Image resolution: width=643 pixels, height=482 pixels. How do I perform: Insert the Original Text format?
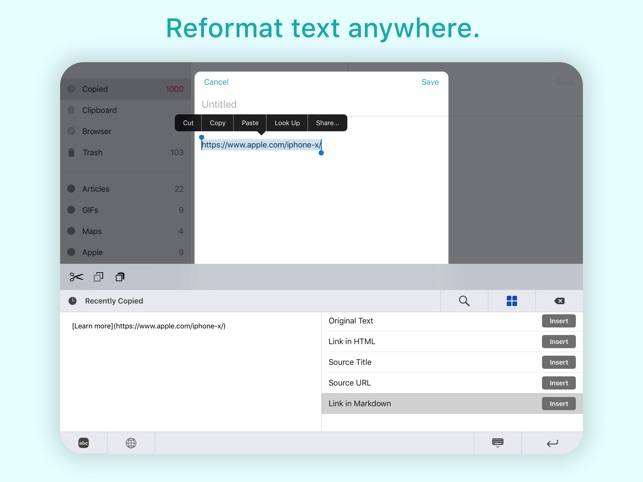click(x=559, y=321)
